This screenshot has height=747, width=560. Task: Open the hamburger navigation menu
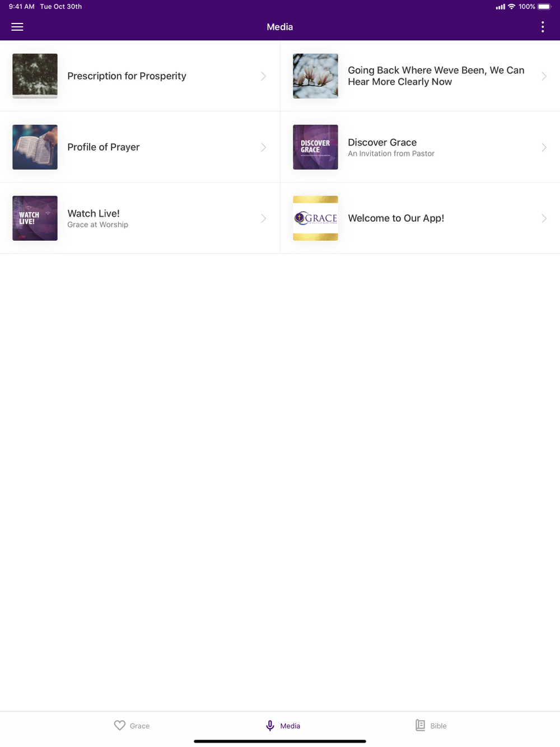pos(17,27)
